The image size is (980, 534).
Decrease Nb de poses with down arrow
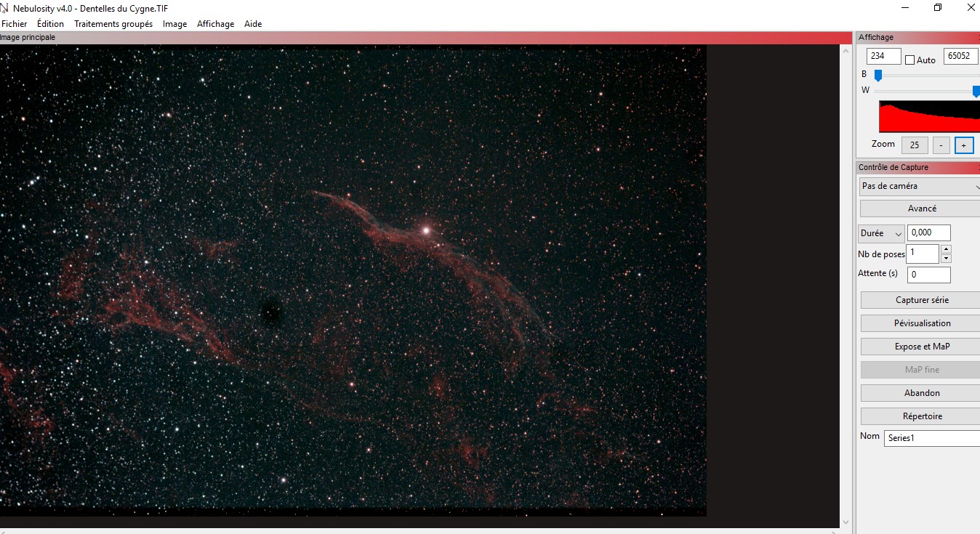[946, 259]
